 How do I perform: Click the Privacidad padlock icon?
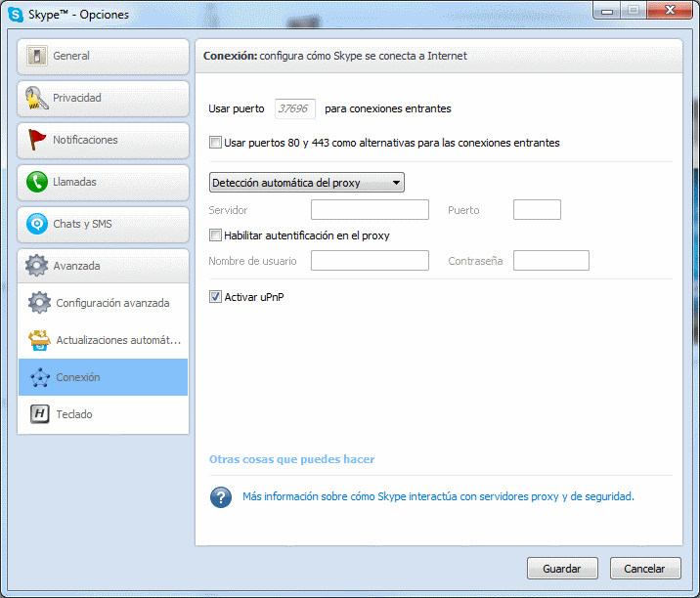36,98
